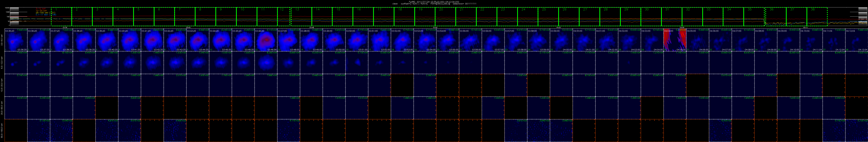
Task: Click the Detectors= 001111111 label
Action: tap(465, 4)
